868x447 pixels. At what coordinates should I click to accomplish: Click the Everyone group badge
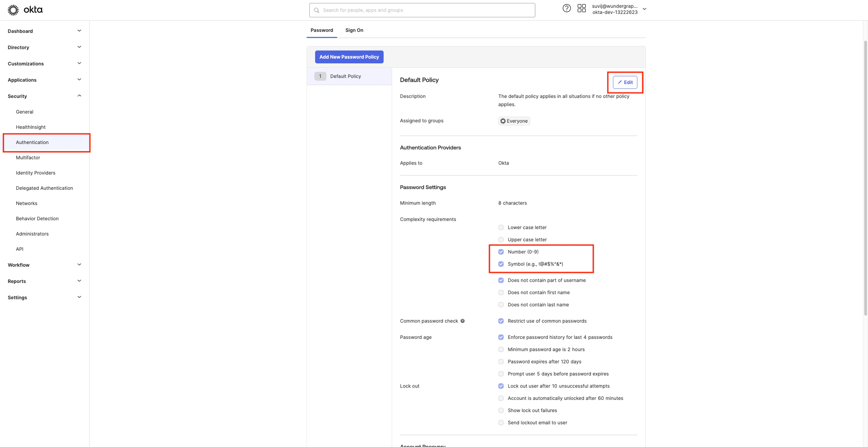[x=514, y=121]
